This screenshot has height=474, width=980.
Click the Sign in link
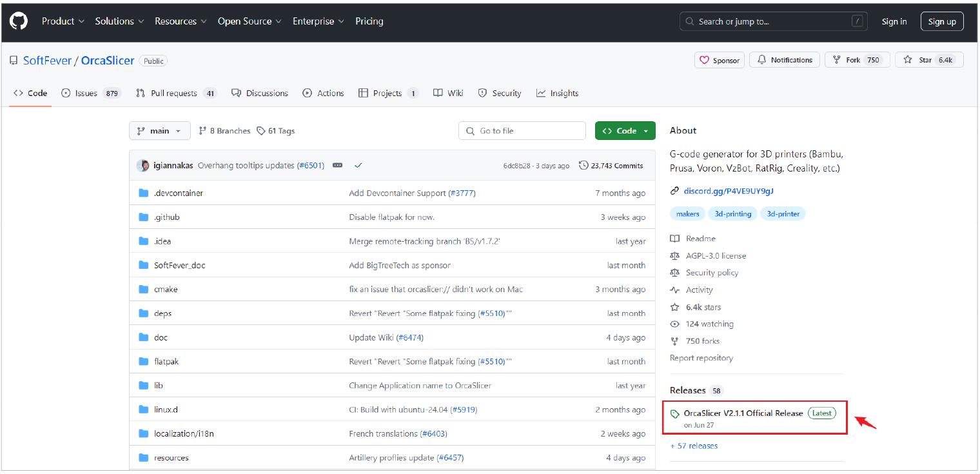pos(894,21)
